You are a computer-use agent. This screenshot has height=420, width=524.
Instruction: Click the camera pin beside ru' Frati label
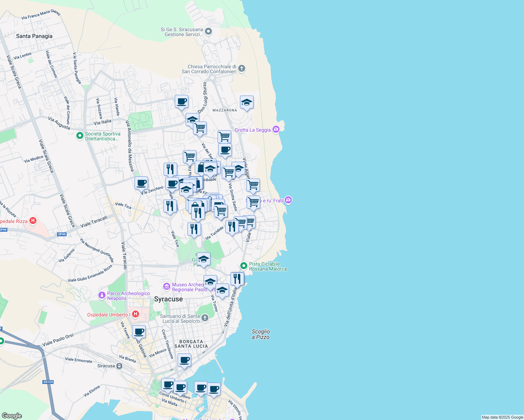tap(288, 200)
